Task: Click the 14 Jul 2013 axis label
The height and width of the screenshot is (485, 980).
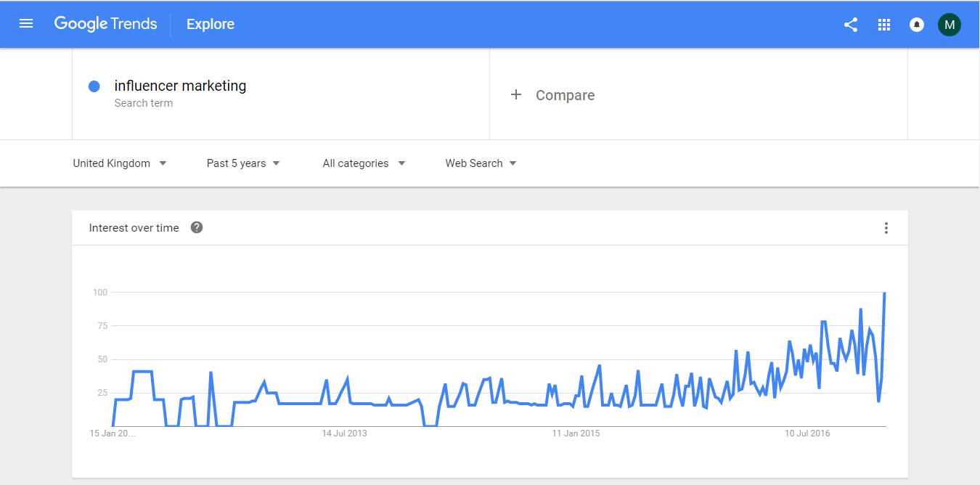Action: 345,433
